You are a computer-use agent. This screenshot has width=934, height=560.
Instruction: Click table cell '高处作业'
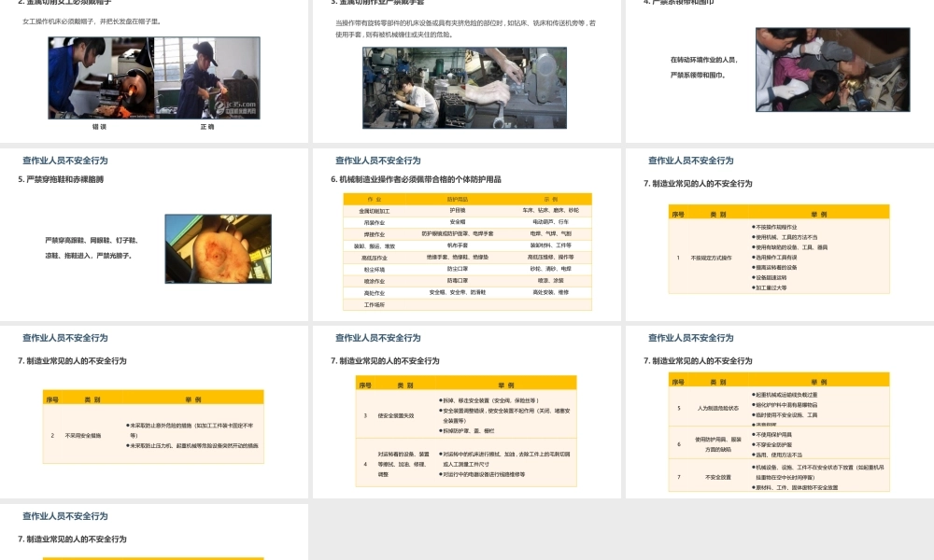point(375,293)
